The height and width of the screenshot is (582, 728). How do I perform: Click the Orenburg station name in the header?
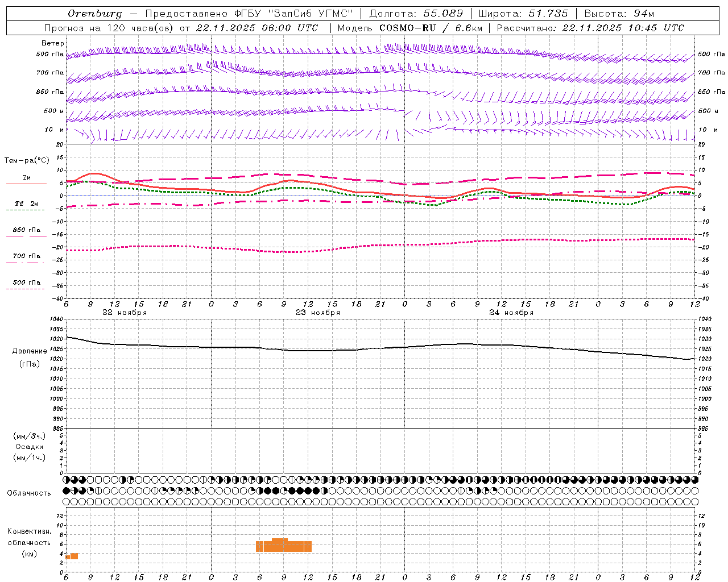click(x=94, y=14)
